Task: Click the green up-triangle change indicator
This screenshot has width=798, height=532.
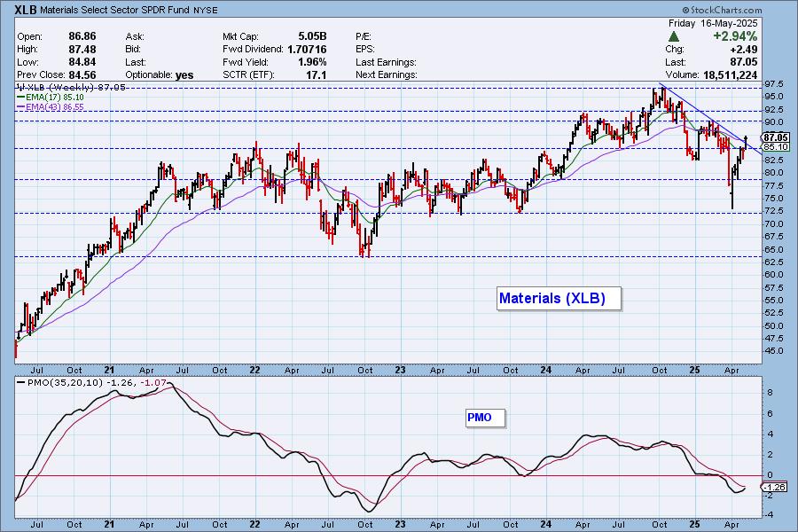Action: click(x=673, y=36)
